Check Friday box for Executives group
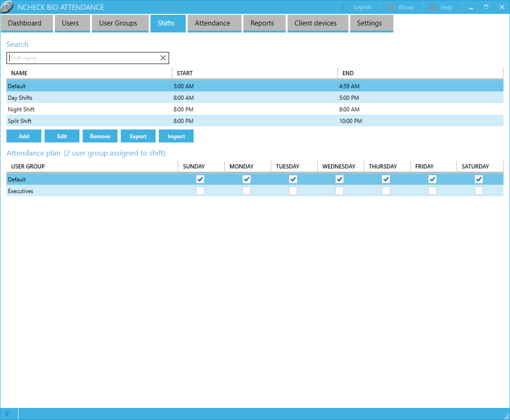 click(432, 191)
